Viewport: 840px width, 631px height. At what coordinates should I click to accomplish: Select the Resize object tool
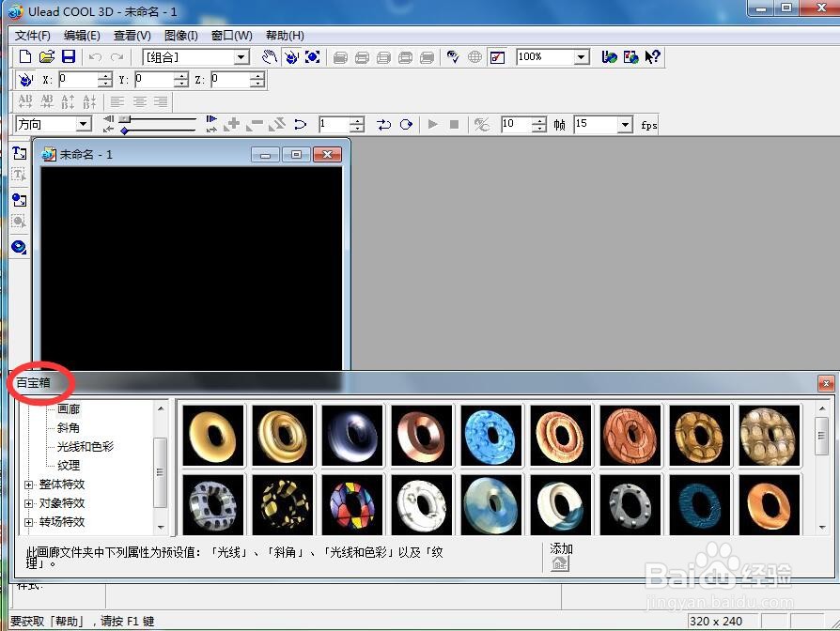pos(312,56)
